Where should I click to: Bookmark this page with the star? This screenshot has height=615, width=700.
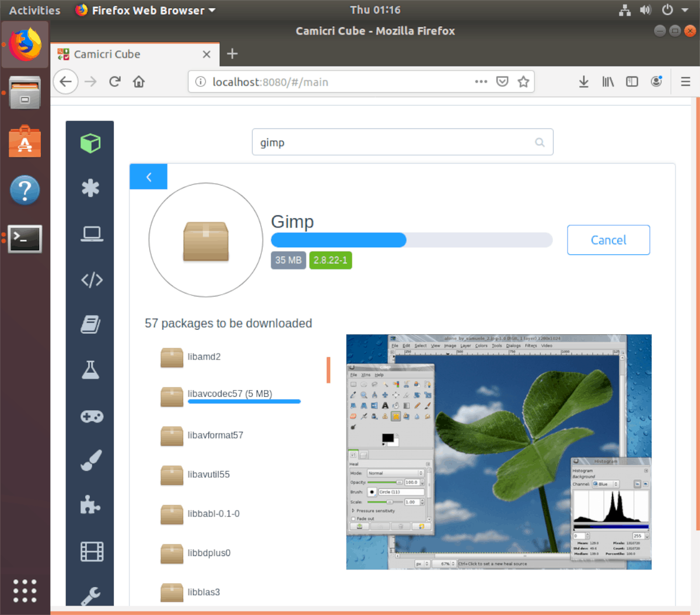(x=523, y=82)
